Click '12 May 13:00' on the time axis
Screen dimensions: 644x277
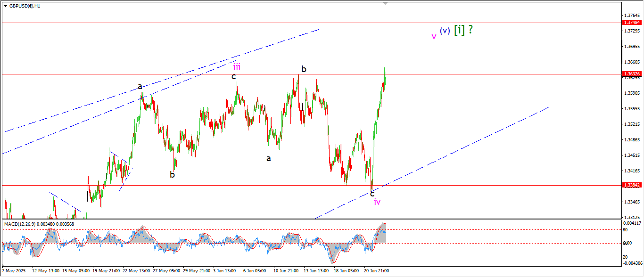45,271
